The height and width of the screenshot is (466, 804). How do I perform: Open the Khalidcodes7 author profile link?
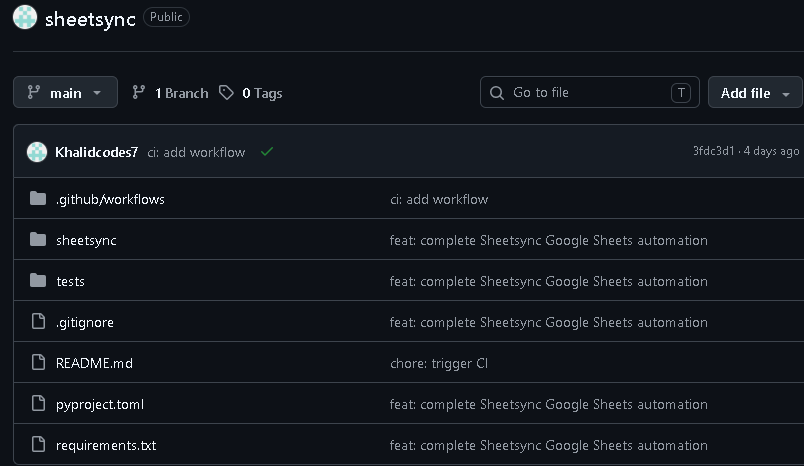pos(96,152)
